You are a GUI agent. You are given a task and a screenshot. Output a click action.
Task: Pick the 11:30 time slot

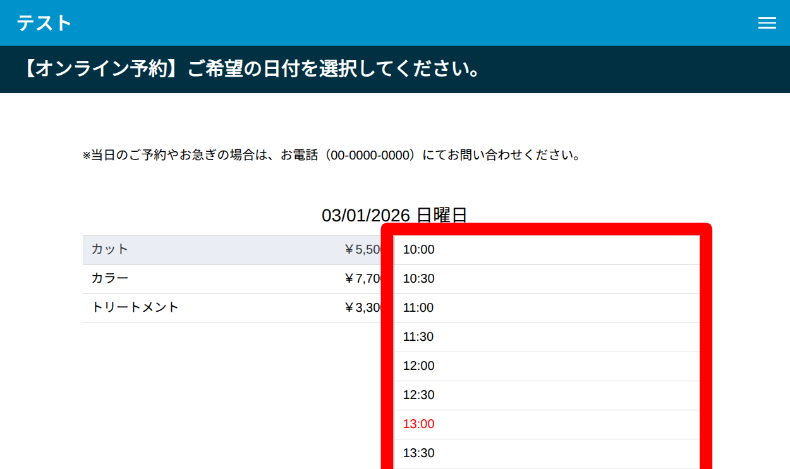(x=546, y=337)
